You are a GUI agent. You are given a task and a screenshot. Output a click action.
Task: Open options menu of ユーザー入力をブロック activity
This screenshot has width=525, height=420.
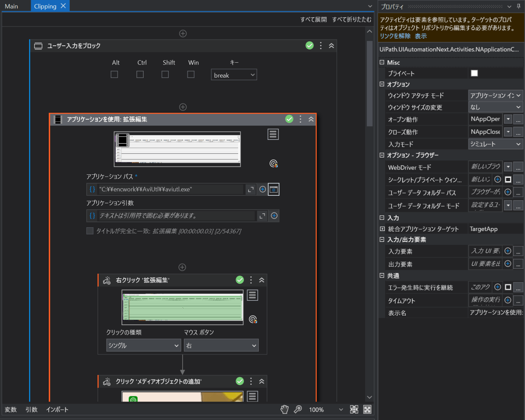click(x=321, y=46)
